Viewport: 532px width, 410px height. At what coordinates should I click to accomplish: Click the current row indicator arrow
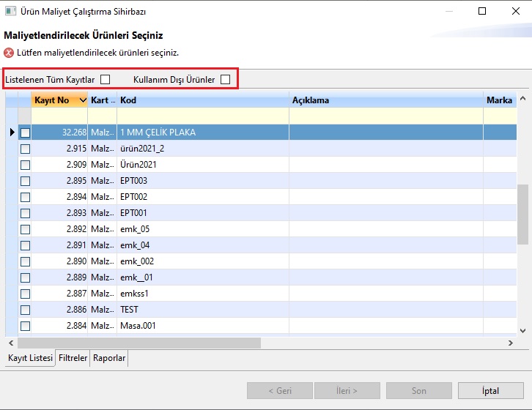12,133
